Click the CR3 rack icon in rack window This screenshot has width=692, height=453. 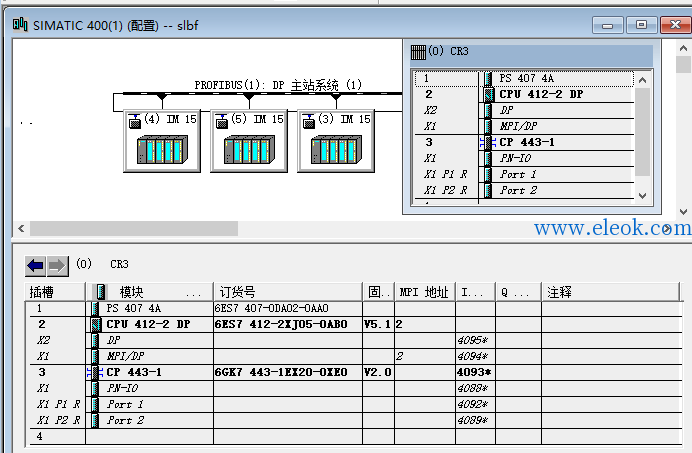point(418,52)
